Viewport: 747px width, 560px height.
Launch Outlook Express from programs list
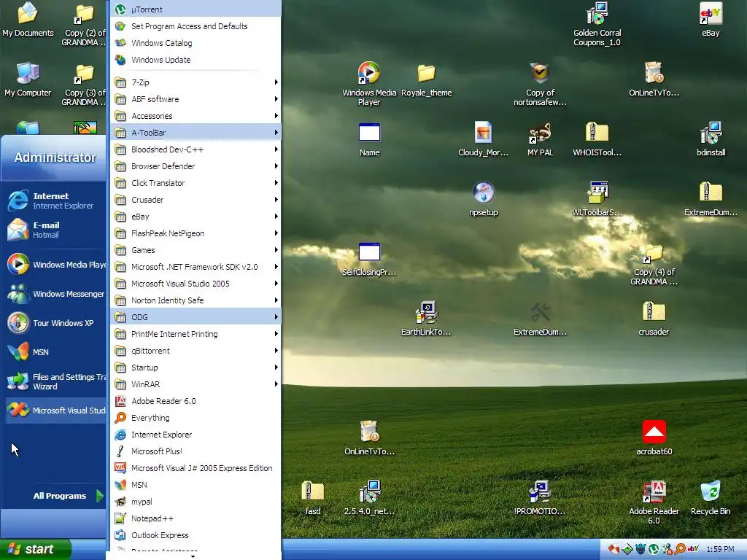pos(196,535)
